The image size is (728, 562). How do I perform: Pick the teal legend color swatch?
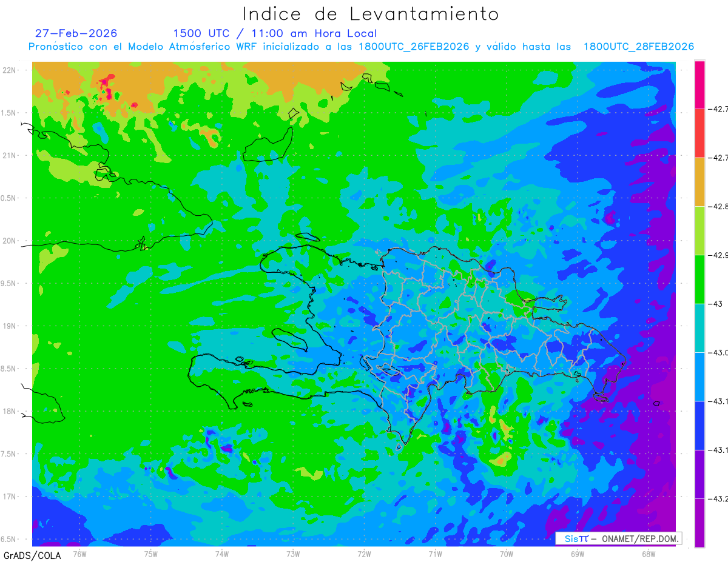tap(699, 328)
